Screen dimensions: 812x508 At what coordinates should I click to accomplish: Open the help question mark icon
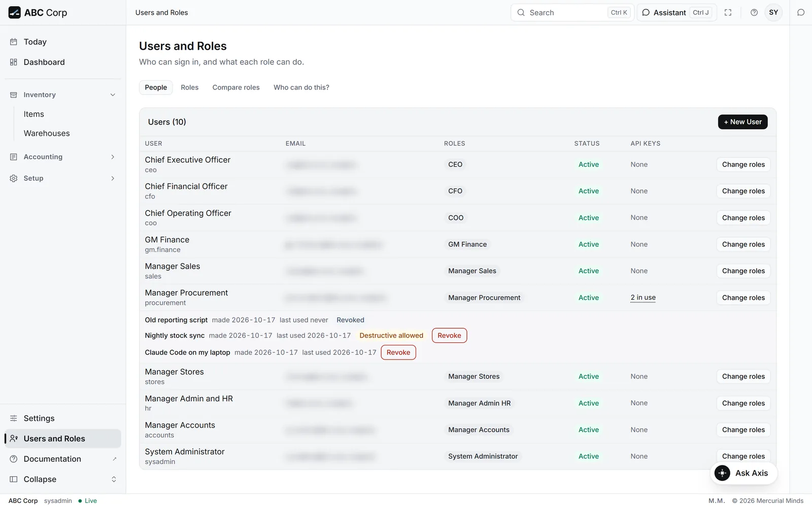754,13
